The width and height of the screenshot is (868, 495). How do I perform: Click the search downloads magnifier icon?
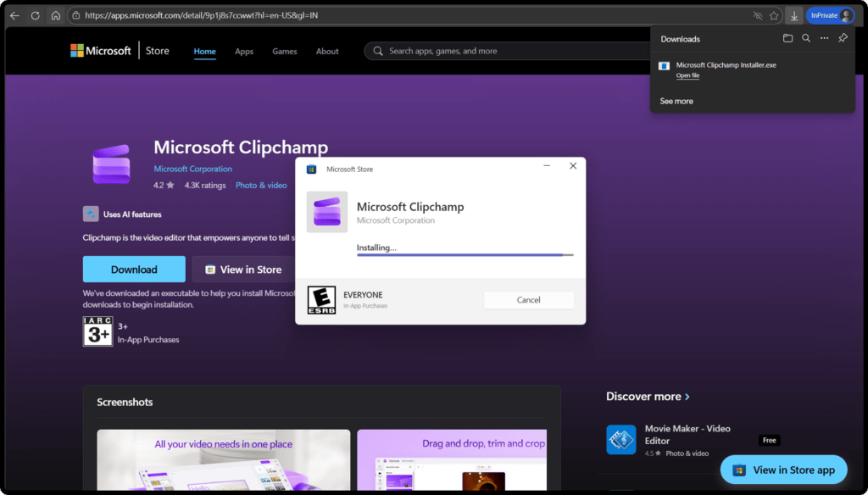(806, 38)
